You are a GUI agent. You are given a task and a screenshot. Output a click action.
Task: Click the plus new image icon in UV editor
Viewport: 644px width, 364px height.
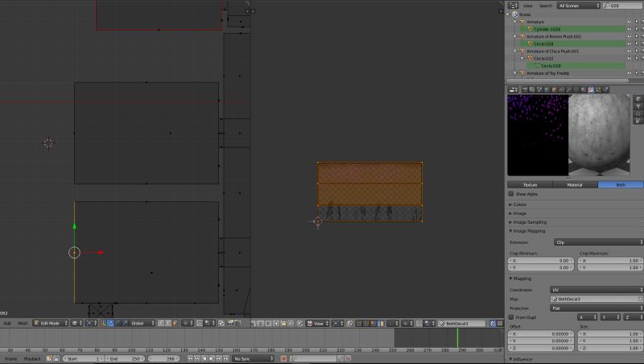pos(276,323)
